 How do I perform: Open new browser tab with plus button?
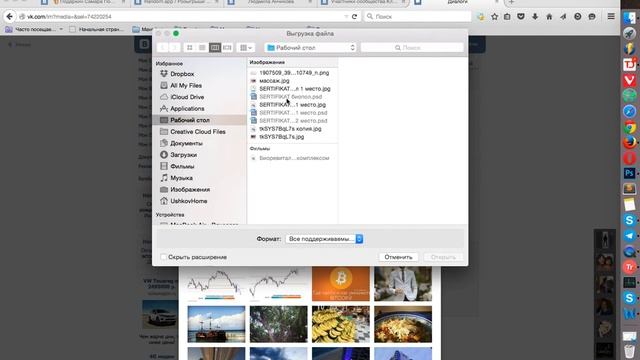coord(511,2)
